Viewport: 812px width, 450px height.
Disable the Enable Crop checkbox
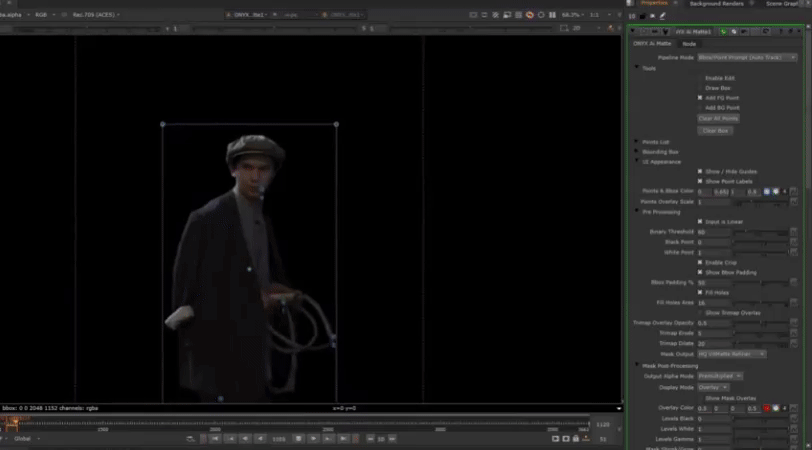(x=700, y=263)
